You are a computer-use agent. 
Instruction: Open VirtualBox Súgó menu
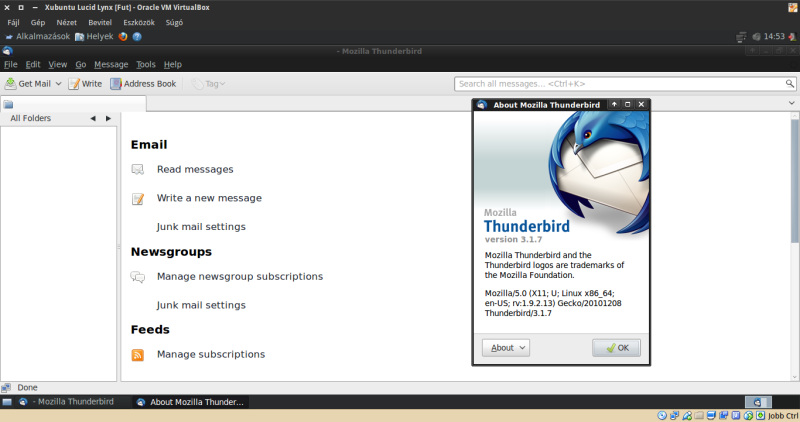(x=174, y=22)
